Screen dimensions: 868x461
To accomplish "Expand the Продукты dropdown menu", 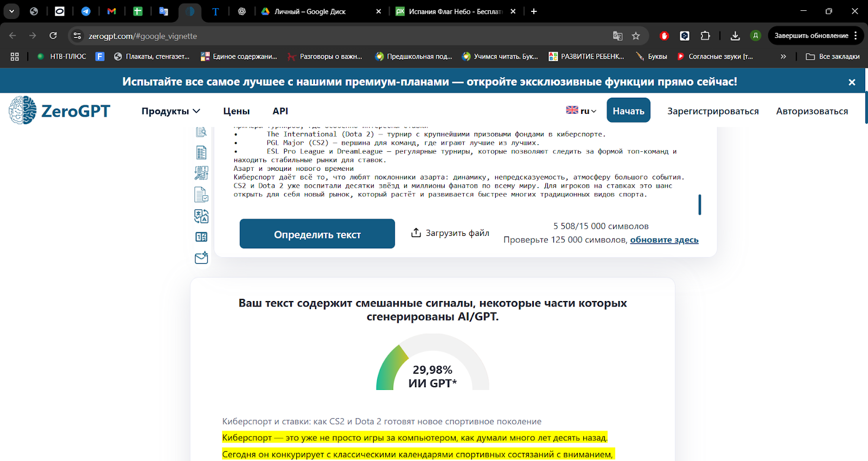I will (x=171, y=111).
